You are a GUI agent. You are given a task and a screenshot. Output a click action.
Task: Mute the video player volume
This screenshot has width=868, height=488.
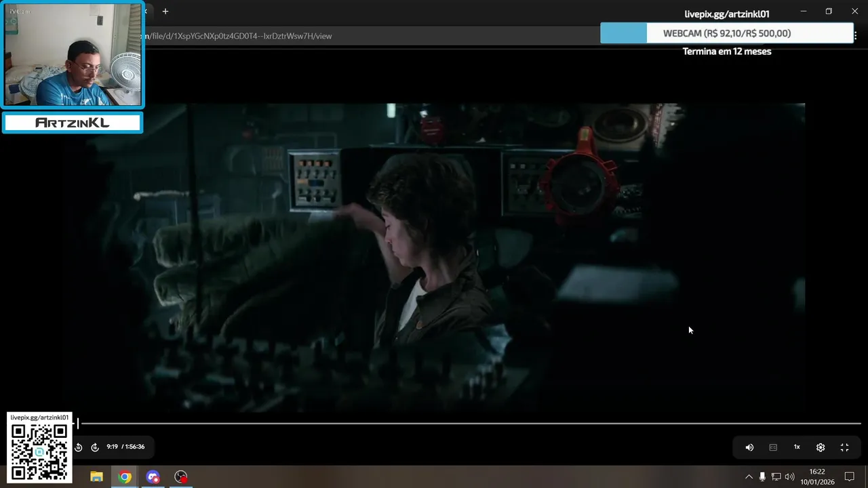pyautogui.click(x=749, y=447)
